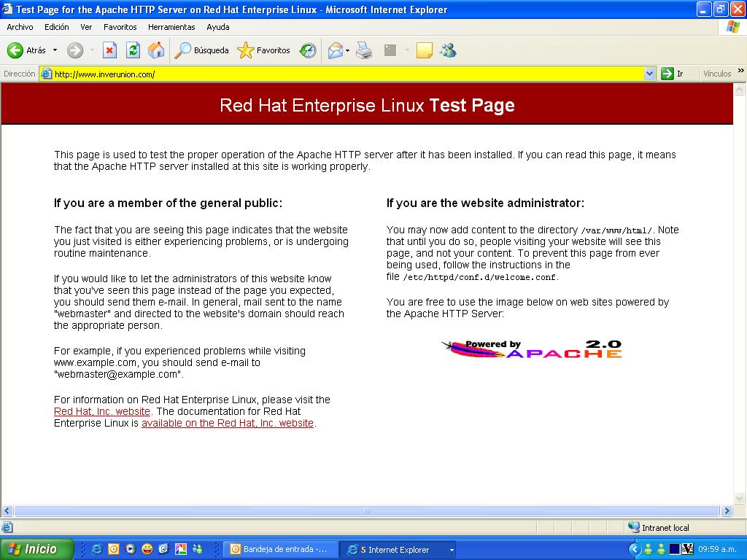The width and height of the screenshot is (747, 560).
Task: Click the second green Messenger tray icon
Action: (x=661, y=550)
